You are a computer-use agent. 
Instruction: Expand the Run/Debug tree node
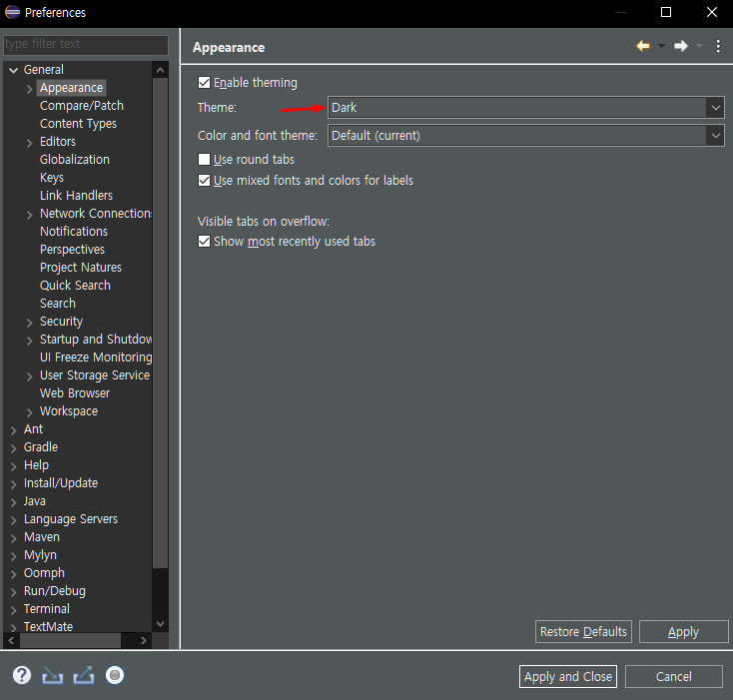click(14, 592)
